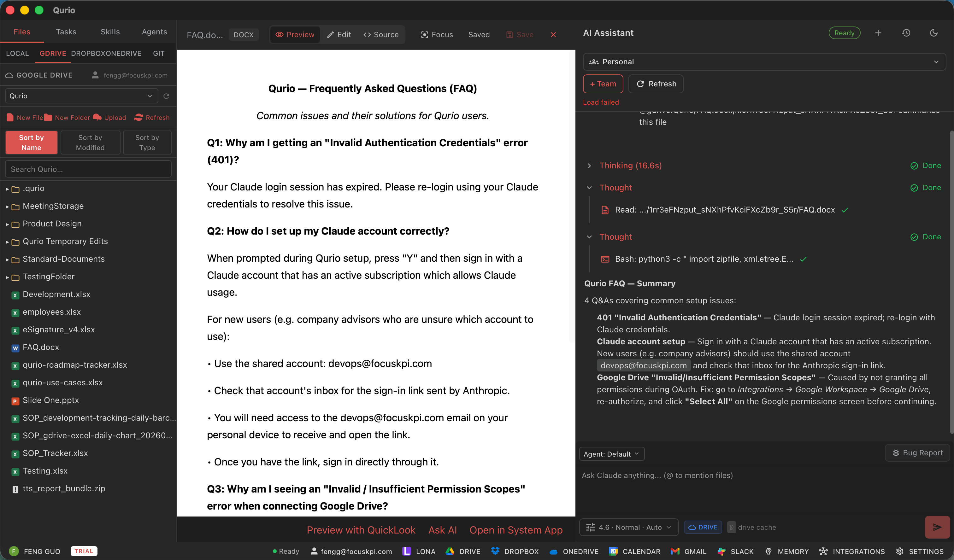Image resolution: width=954 pixels, height=560 pixels.
Task: Open the 4.6 Normal Auto model dropdown
Action: coord(629,527)
